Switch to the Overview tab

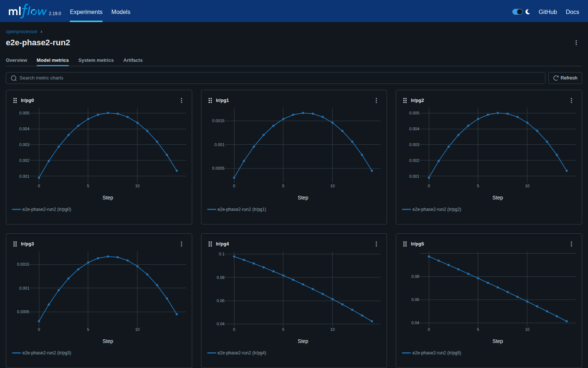coord(17,60)
